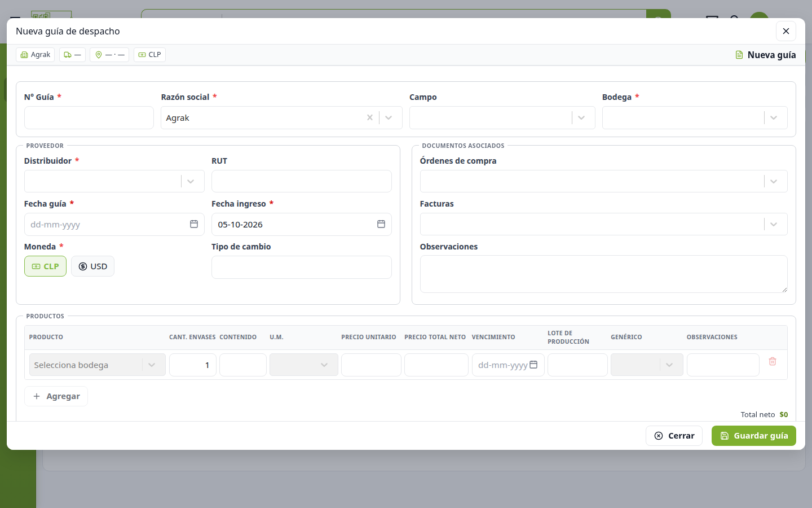812x508 pixels.
Task: Clear the Razón social selection
Action: point(370,118)
